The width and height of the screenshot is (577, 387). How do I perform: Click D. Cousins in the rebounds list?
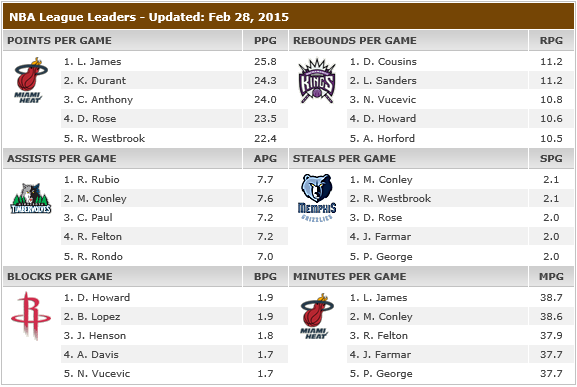click(x=390, y=61)
